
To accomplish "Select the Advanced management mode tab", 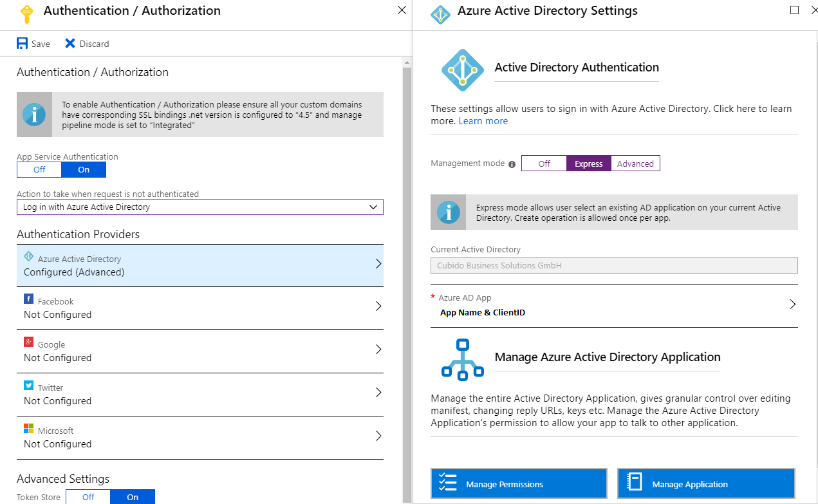I will (x=635, y=163).
